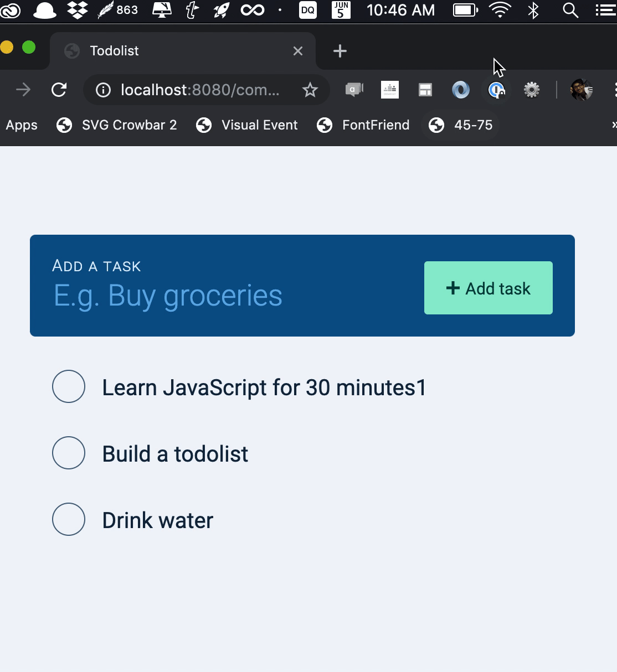The image size is (617, 672).
Task: Click the Wi-Fi status icon
Action: (x=500, y=10)
